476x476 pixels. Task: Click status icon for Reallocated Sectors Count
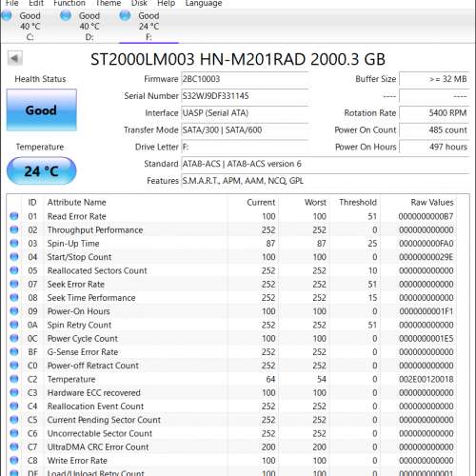coord(14,270)
